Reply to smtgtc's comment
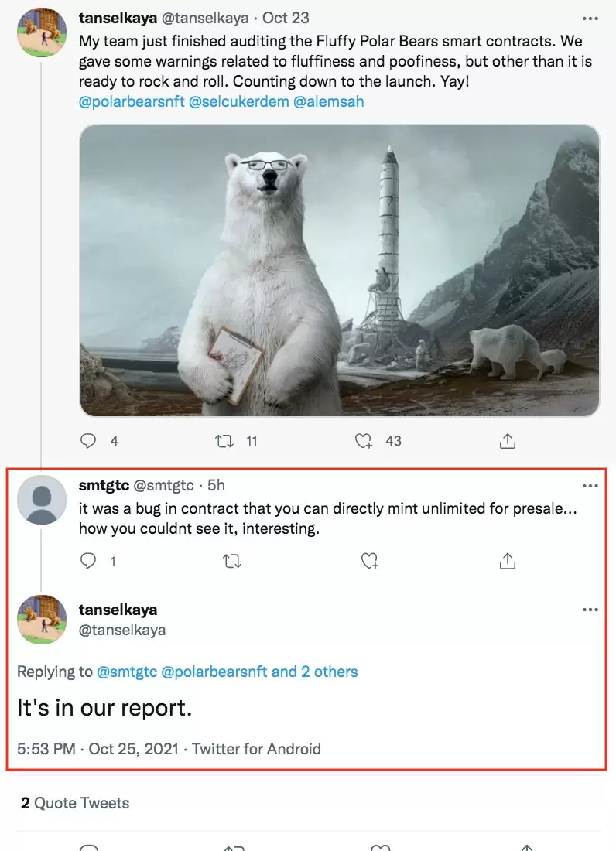The width and height of the screenshot is (616, 851). (x=89, y=562)
